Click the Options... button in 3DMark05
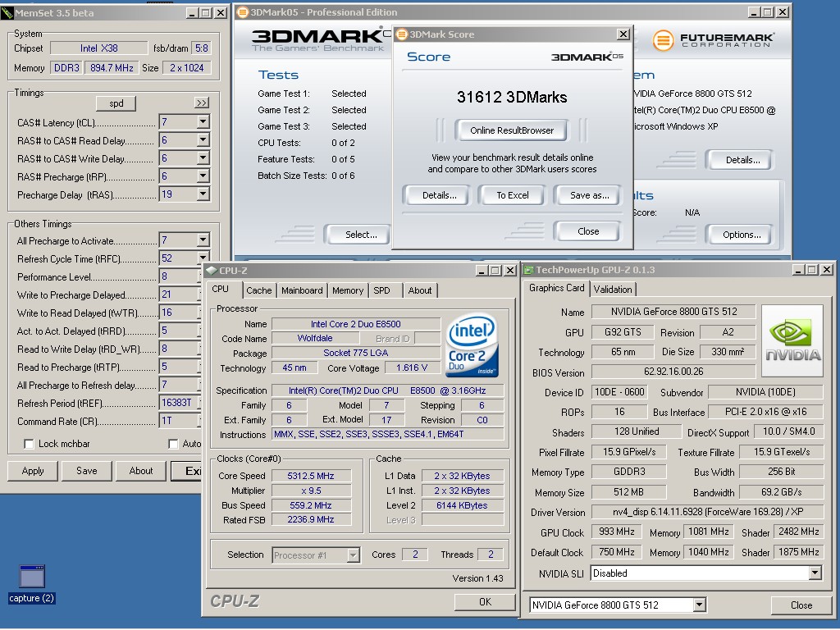 point(741,235)
